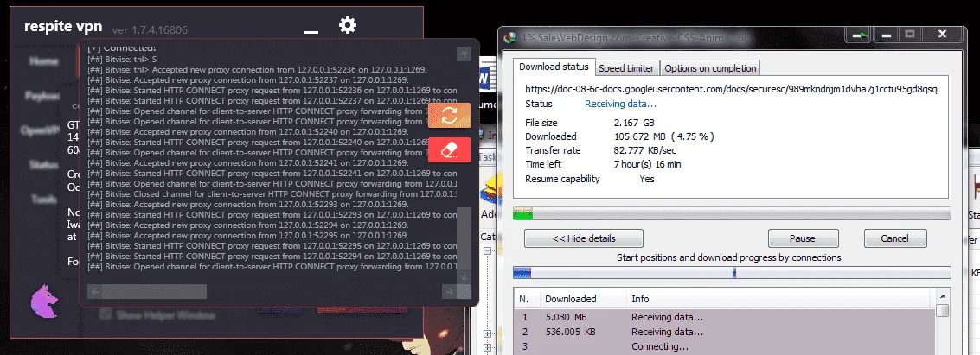Switch to the Speed Limiter tab
980x355 pixels.
[x=625, y=68]
